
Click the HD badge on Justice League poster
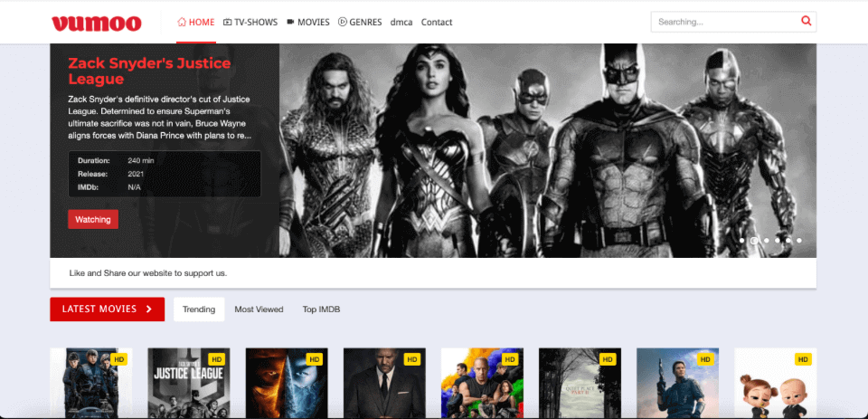point(216,359)
